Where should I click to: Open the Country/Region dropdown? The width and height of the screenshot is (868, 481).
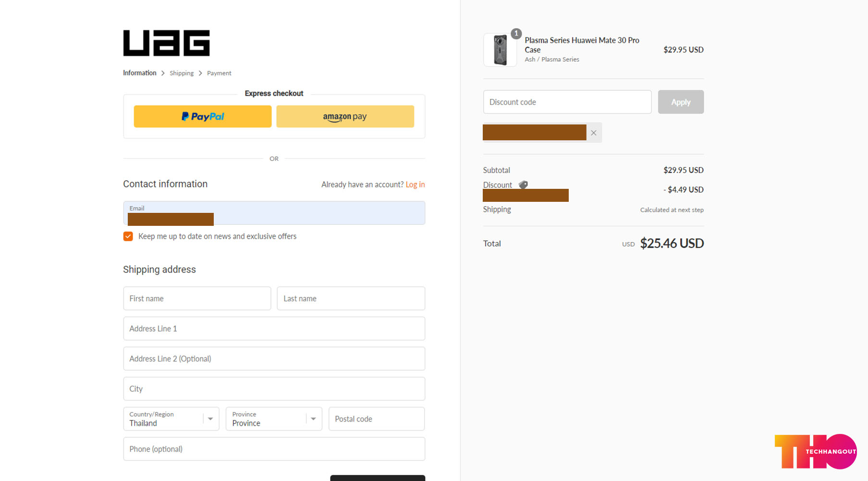tap(171, 419)
